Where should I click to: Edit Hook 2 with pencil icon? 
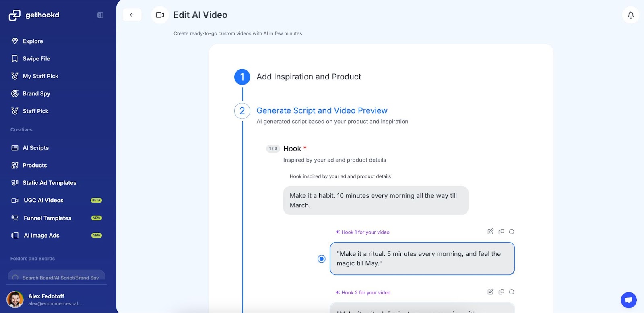click(x=490, y=292)
